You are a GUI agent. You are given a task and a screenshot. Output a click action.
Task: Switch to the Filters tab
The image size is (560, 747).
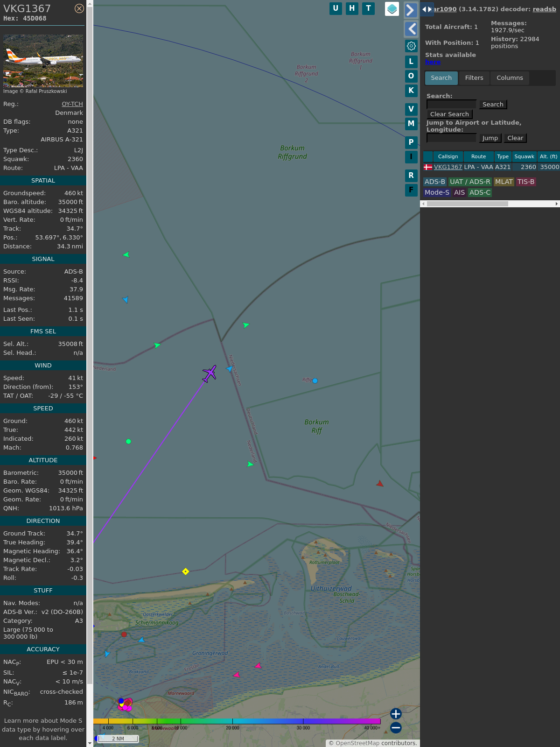point(474,78)
